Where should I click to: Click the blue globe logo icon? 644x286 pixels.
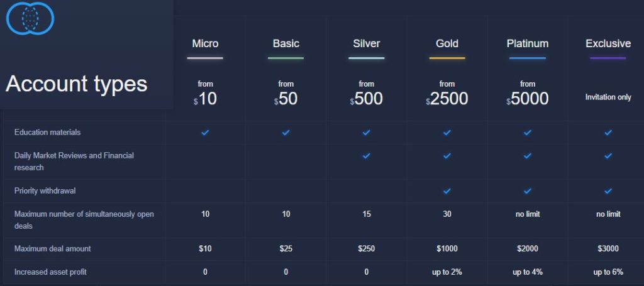click(x=30, y=18)
